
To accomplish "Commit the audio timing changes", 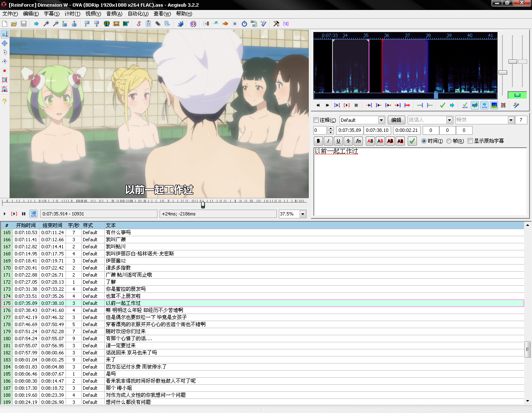I will click(443, 105).
